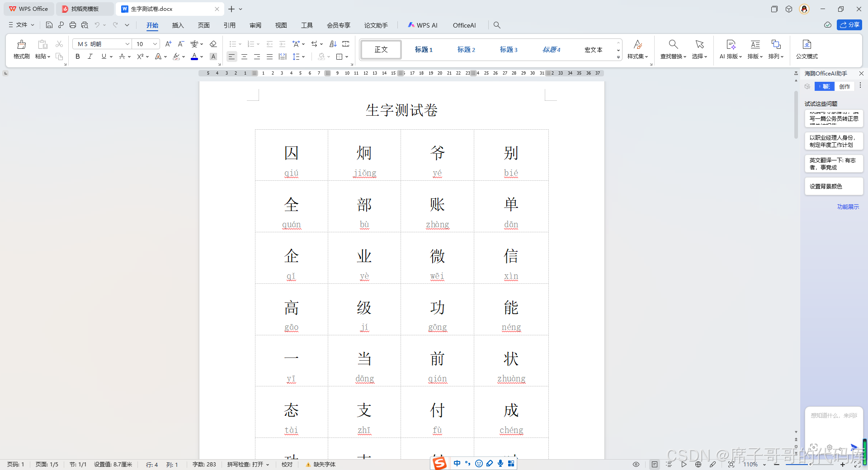Click the Select tool cursor icon

699,44
